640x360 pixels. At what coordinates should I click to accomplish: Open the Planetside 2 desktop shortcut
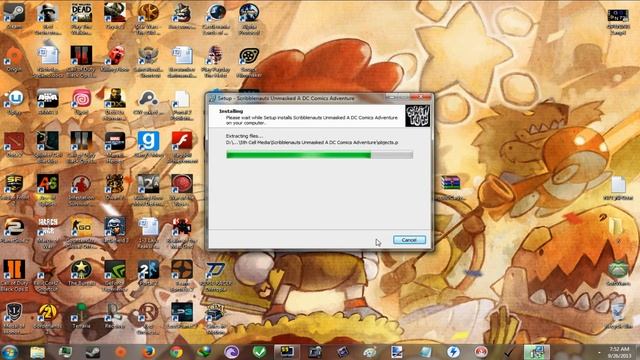coord(14,229)
